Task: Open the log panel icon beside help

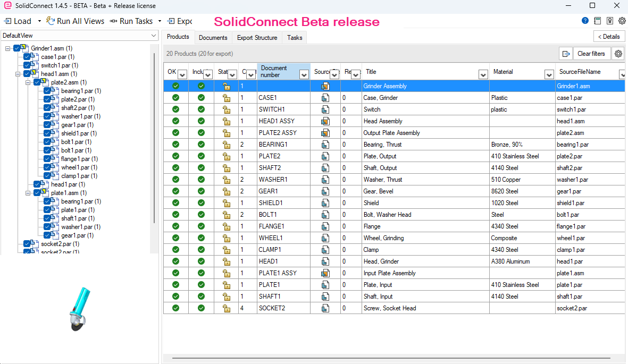Action: click(x=598, y=21)
